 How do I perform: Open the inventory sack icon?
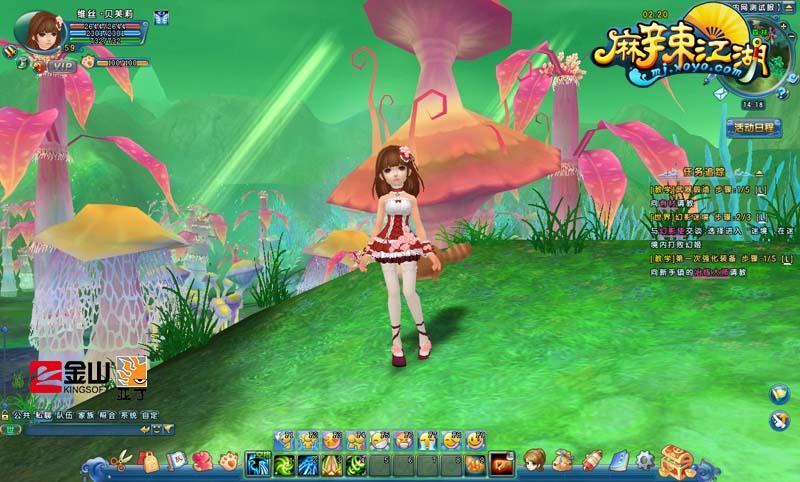[x=563, y=461]
